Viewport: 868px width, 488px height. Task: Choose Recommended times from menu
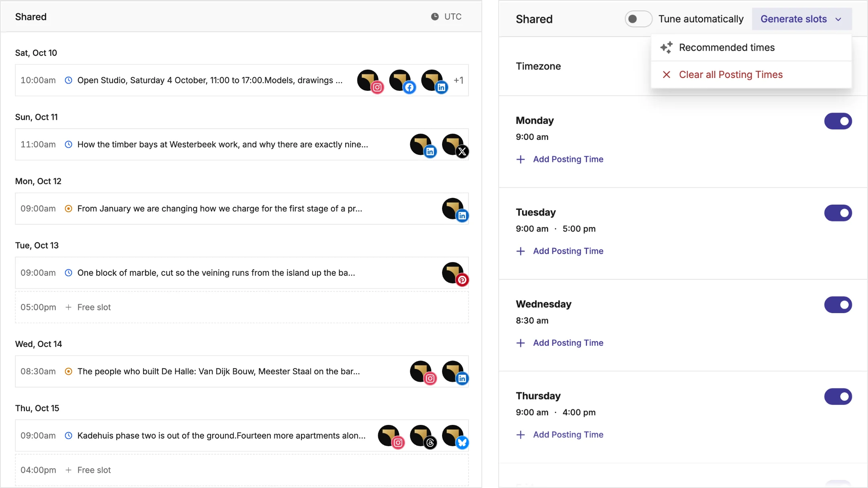(751, 47)
